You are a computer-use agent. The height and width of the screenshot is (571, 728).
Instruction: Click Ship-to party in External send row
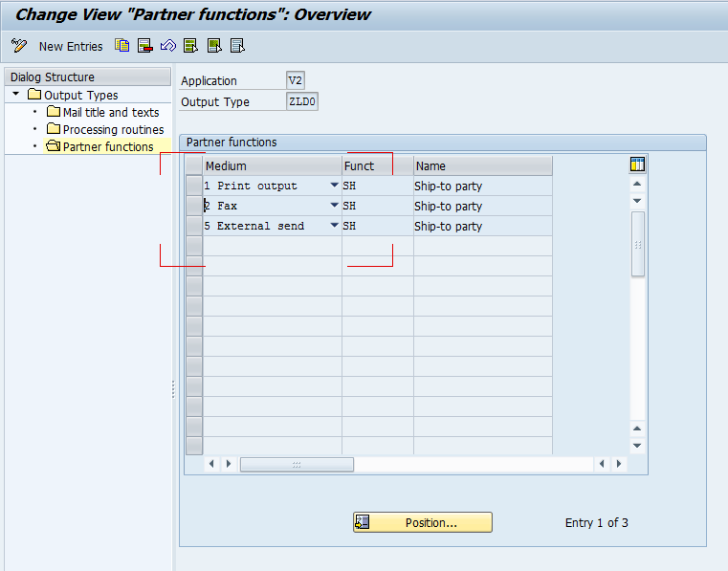tap(483, 226)
